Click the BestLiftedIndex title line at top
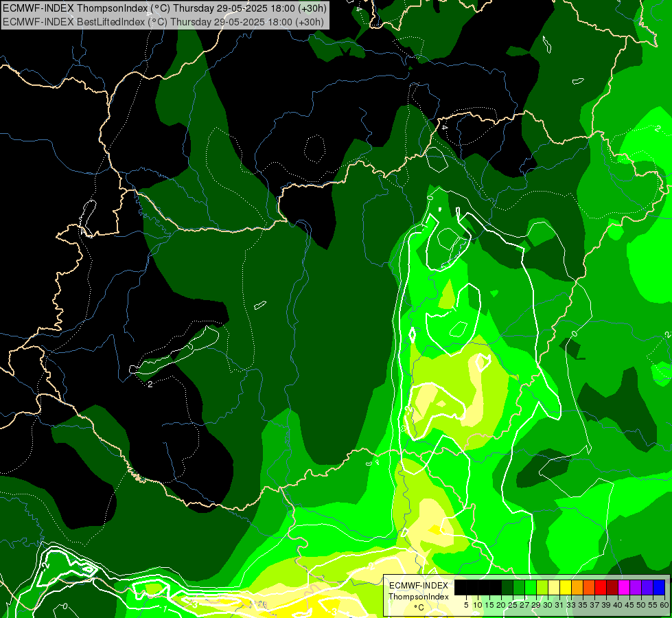Image resolution: width=672 pixels, height=618 pixels. click(x=163, y=22)
